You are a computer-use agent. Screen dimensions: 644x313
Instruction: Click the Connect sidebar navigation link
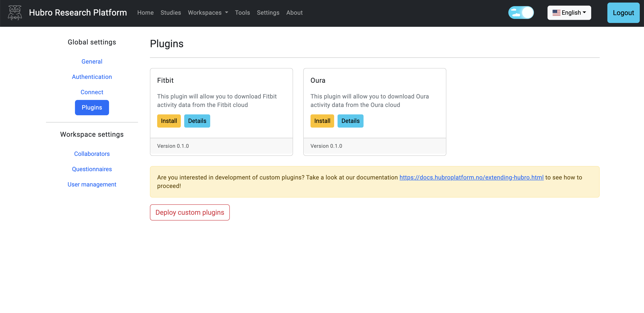92,92
